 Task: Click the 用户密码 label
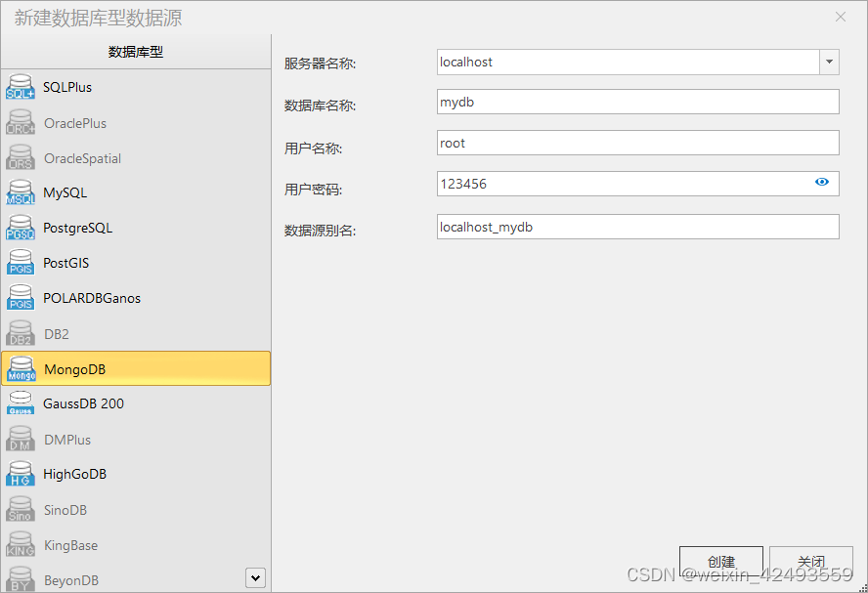coord(314,190)
